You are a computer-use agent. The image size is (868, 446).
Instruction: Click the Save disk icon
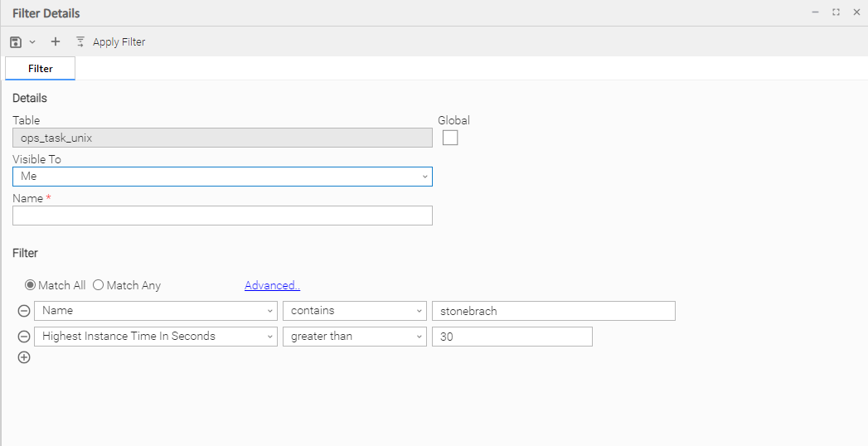coord(16,41)
